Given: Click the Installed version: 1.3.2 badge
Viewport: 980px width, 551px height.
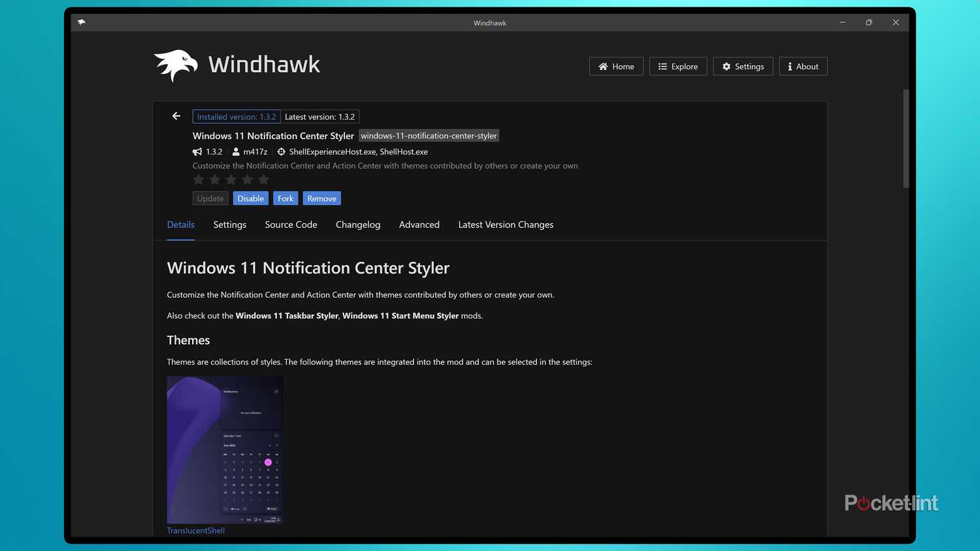Looking at the screenshot, I should tap(237, 116).
